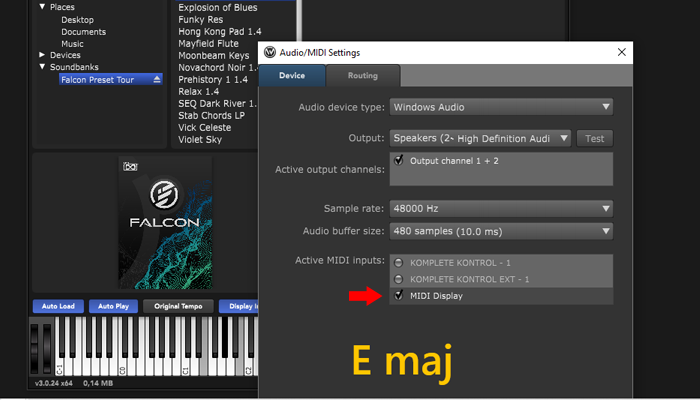
Task: Click the pitch bend wheel
Action: coord(34,349)
